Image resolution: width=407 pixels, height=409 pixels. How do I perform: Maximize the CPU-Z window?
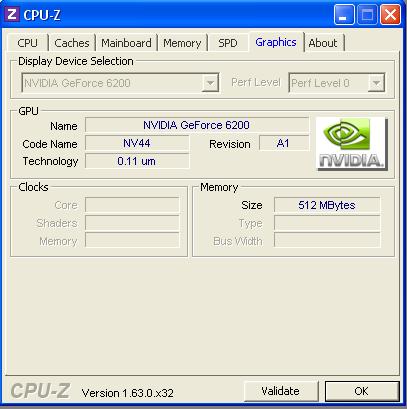(x=367, y=15)
